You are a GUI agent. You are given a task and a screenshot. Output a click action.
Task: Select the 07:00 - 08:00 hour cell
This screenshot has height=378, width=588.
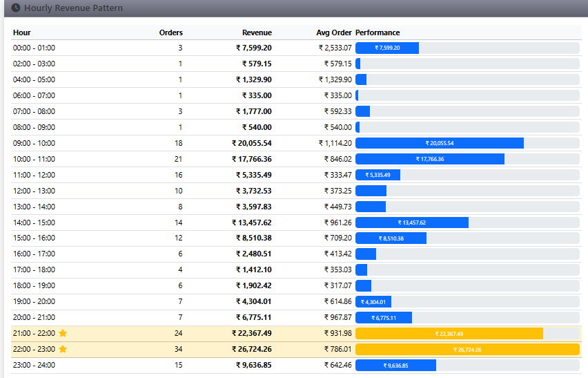tap(34, 111)
